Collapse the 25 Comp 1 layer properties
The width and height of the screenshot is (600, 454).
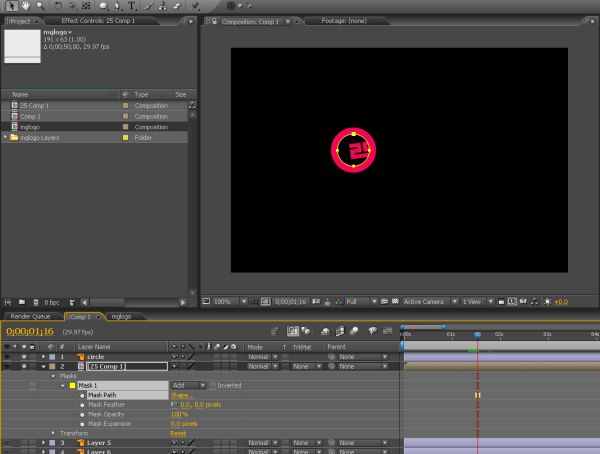coord(43,366)
